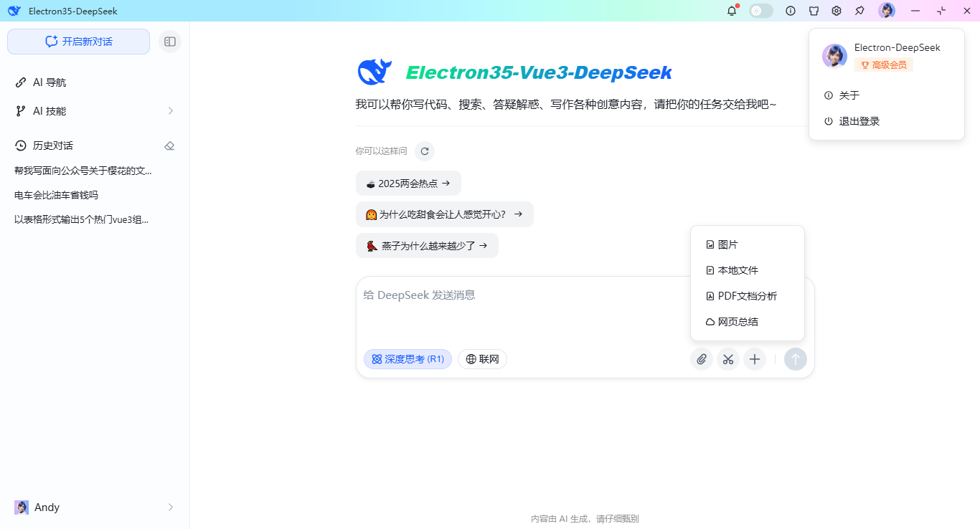
Task: Click the info circle icon in title bar
Action: coord(791,11)
